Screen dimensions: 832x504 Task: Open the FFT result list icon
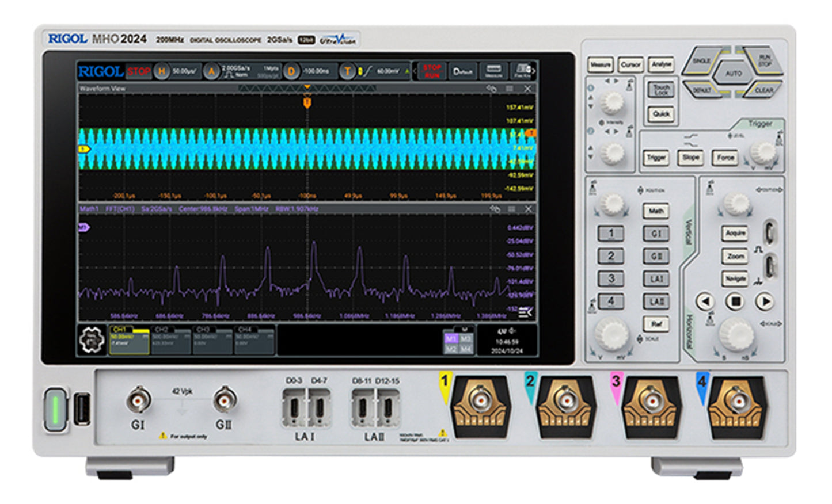(525, 312)
